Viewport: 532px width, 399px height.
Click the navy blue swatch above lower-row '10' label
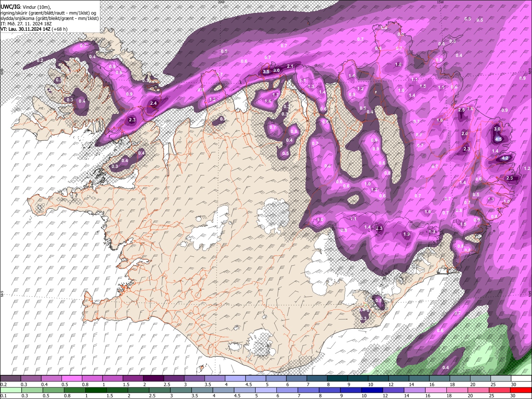tap(372, 390)
